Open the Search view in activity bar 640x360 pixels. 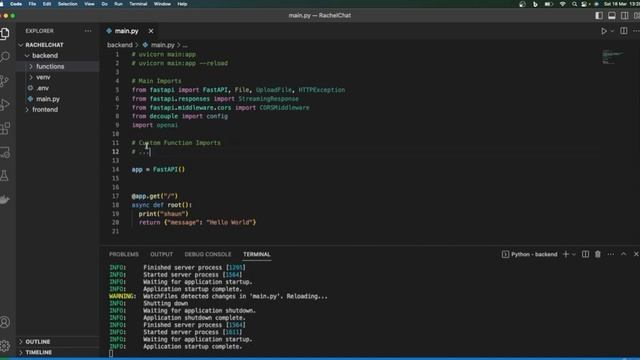(5, 56)
